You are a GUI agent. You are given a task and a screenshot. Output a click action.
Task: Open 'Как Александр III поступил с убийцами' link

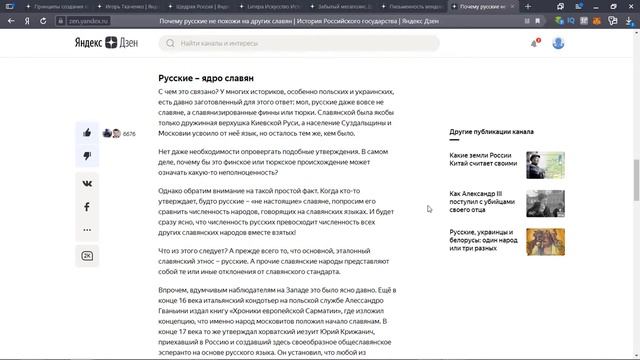pyautogui.click(x=482, y=202)
